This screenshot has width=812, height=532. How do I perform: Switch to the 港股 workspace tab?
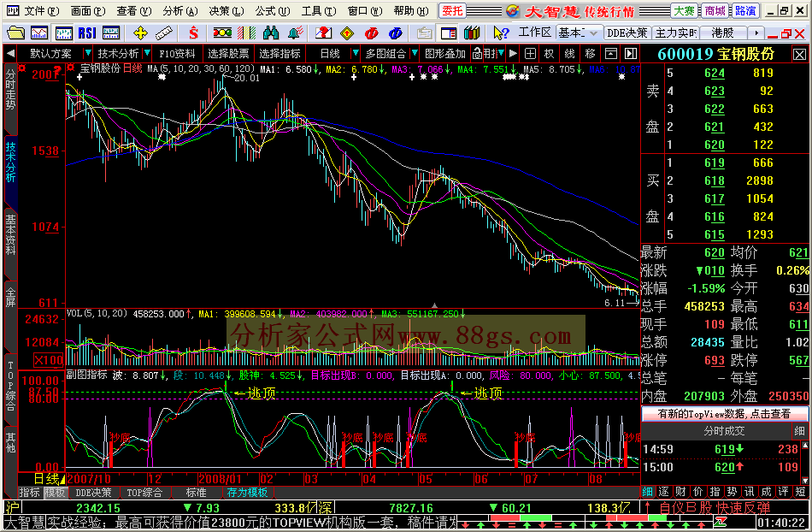tap(722, 33)
